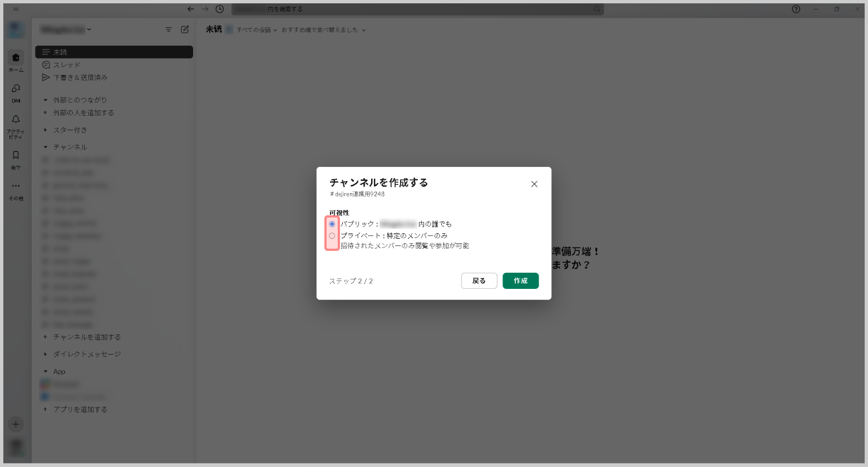Open the おすすめ順 sort dropdown
The width and height of the screenshot is (868, 467).
pos(323,30)
